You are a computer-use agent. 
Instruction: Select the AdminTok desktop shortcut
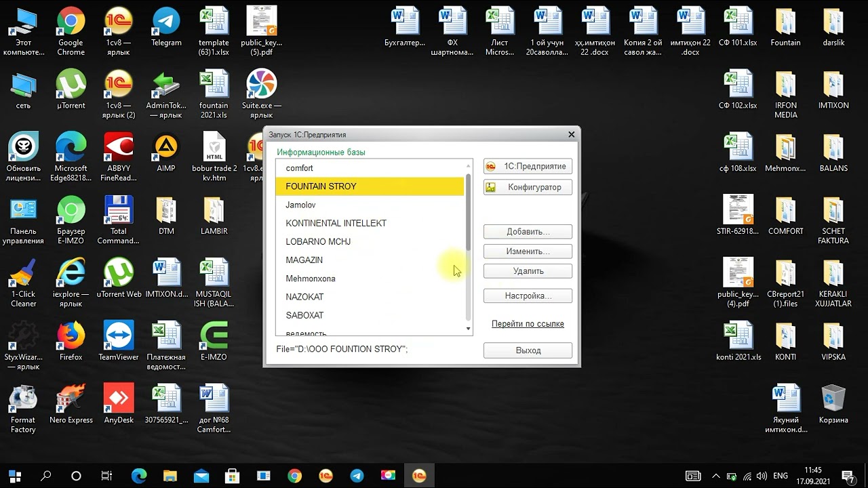[x=166, y=95]
